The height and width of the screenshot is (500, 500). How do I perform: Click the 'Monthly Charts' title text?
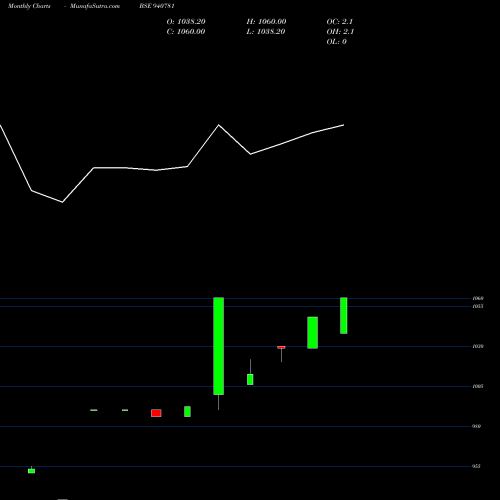(x=29, y=6)
